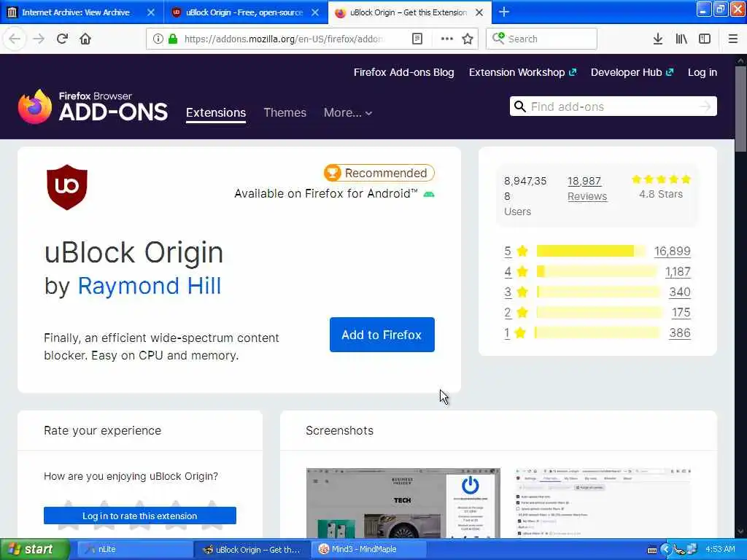Submit add-on search with arrow icon
This screenshot has height=560, width=747.
(x=705, y=106)
